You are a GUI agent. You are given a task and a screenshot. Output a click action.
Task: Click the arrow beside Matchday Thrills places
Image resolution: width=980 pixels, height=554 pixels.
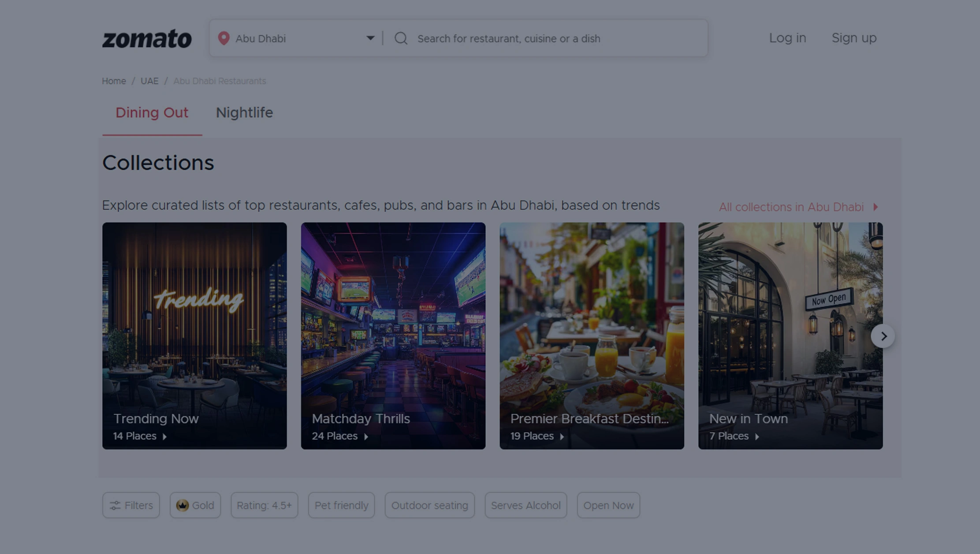[x=366, y=437]
